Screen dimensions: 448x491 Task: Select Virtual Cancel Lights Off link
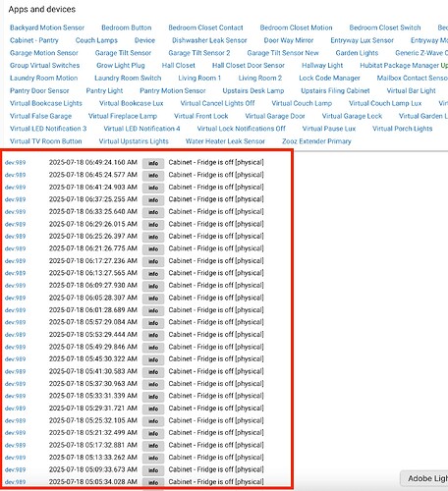217,103
